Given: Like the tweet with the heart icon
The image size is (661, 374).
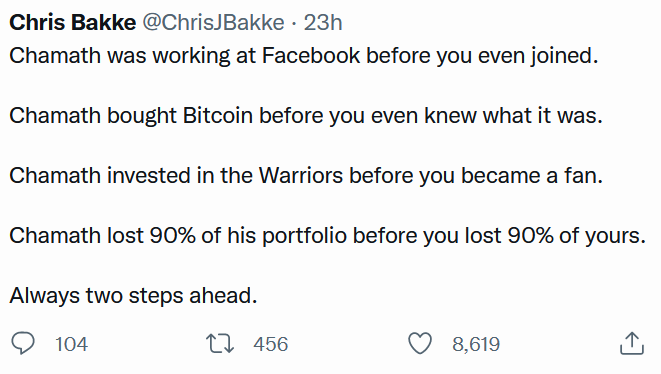Looking at the screenshot, I should [x=420, y=343].
